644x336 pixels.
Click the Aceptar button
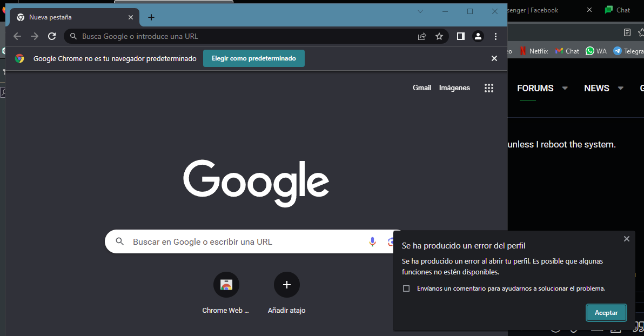tap(606, 313)
